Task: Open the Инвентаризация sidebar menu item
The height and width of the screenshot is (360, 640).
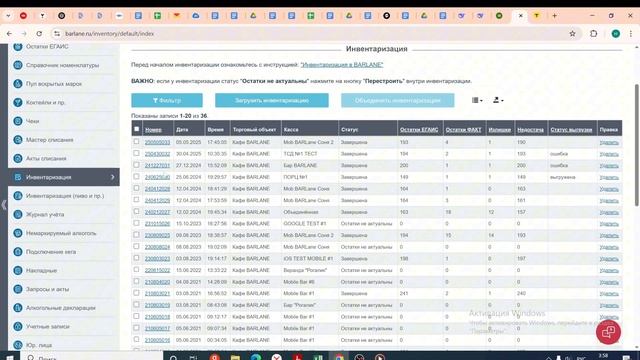Action: [x=64, y=177]
